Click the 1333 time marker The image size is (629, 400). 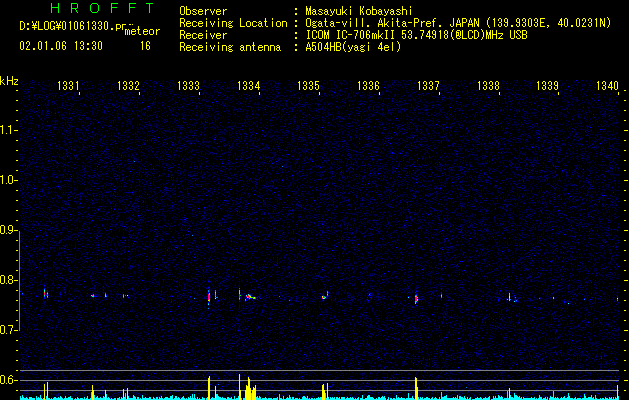188,85
